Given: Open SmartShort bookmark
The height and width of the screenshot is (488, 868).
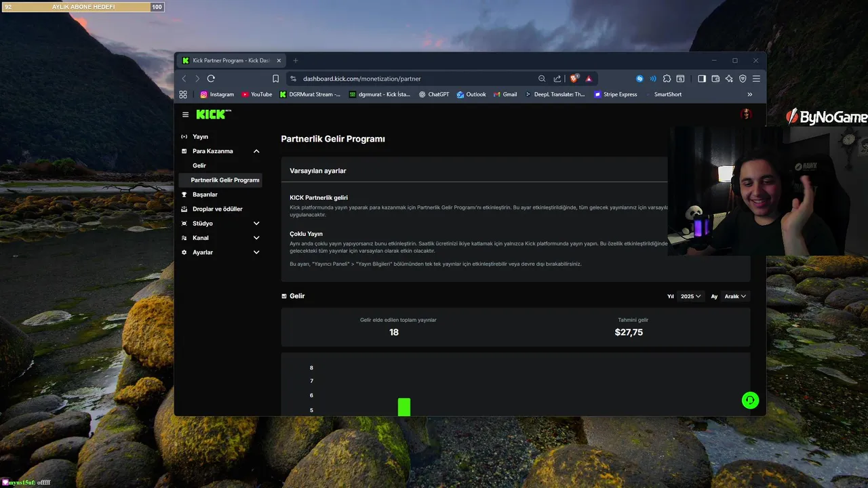Looking at the screenshot, I should (663, 94).
